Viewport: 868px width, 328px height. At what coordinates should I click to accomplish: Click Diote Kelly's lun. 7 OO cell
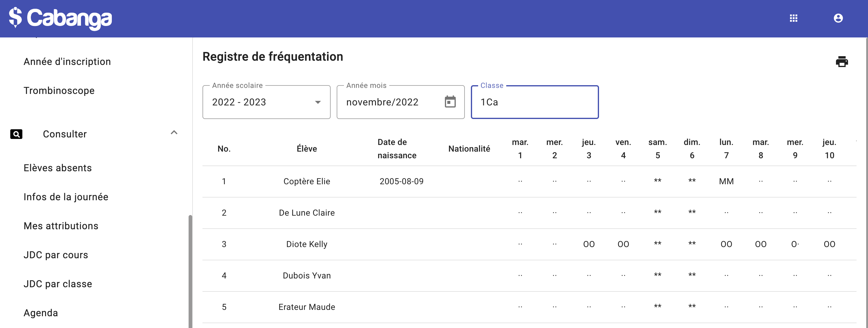(x=726, y=244)
